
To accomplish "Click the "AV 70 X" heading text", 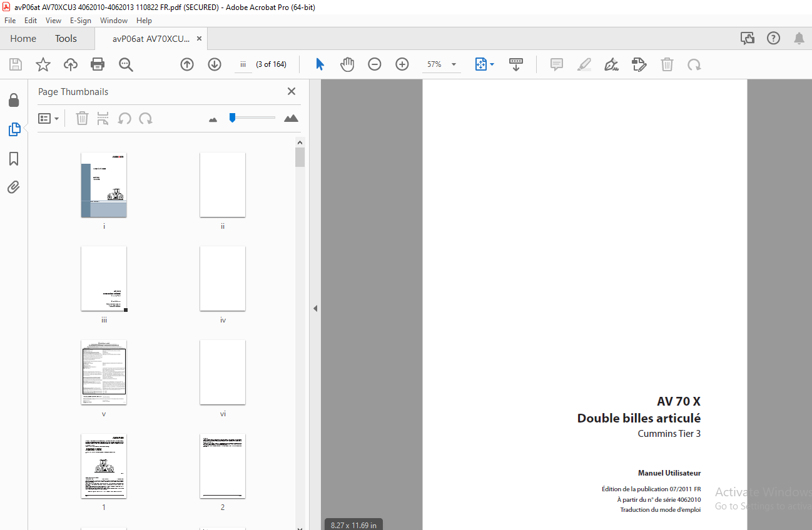I will coord(679,401).
